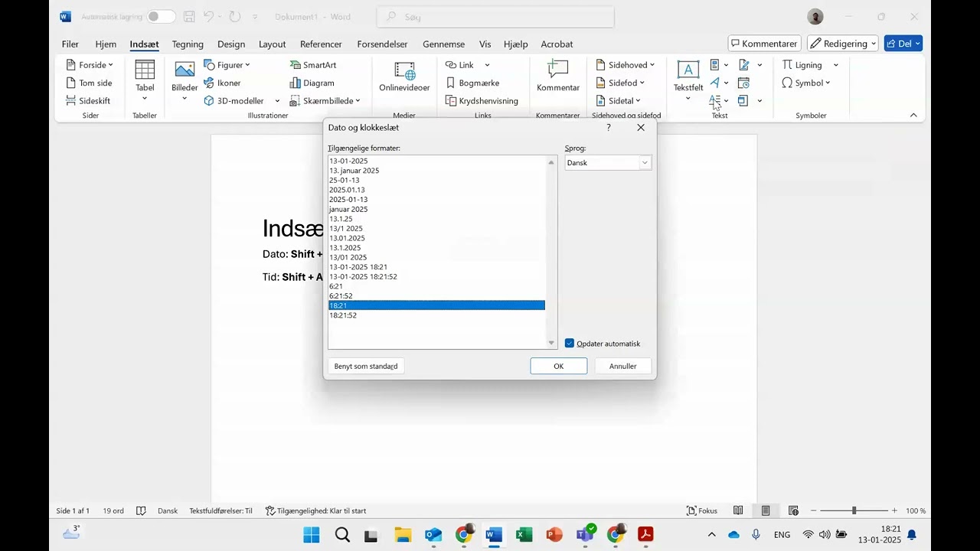This screenshot has height=551, width=980.
Task: Click the Del share button
Action: [x=903, y=44]
